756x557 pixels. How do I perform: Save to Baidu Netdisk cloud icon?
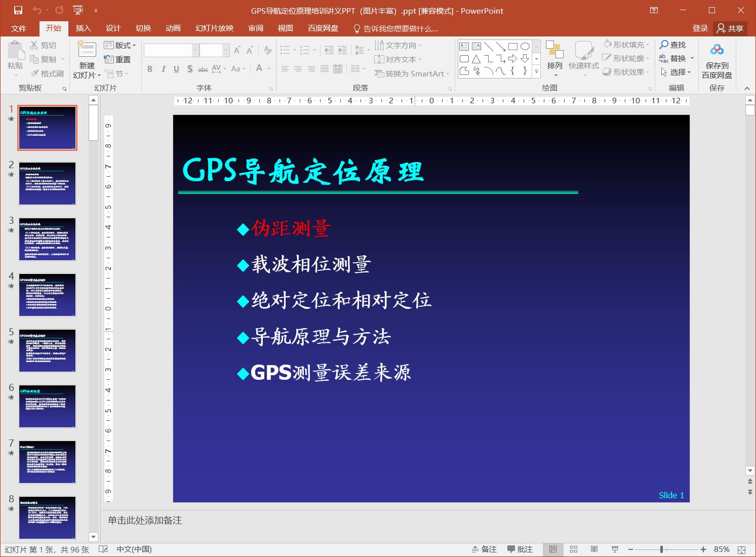(x=717, y=50)
